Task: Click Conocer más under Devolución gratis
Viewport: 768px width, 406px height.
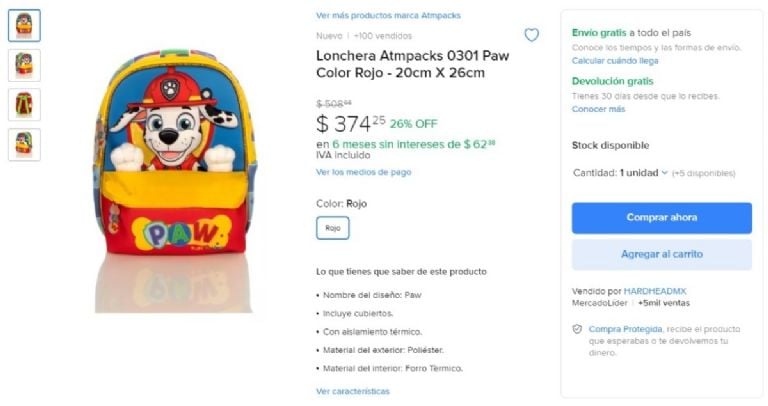Action: [x=599, y=109]
